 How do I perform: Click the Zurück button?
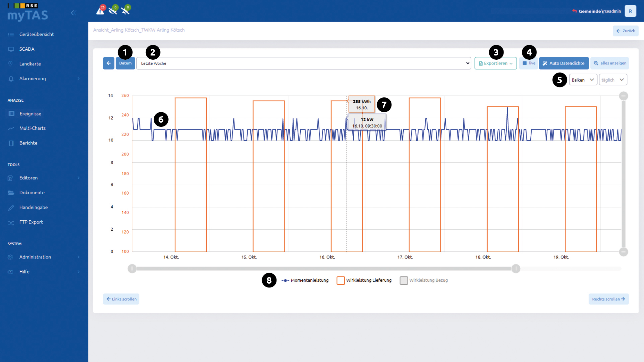click(626, 31)
